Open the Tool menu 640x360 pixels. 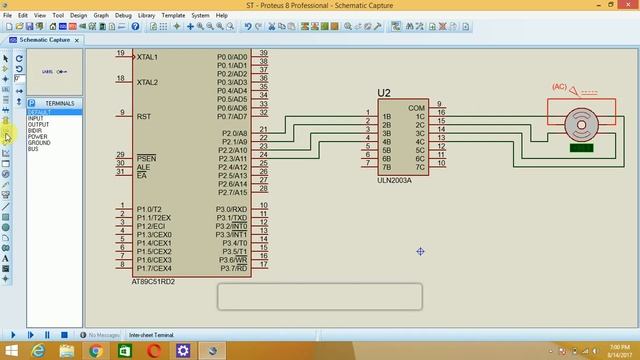58,15
